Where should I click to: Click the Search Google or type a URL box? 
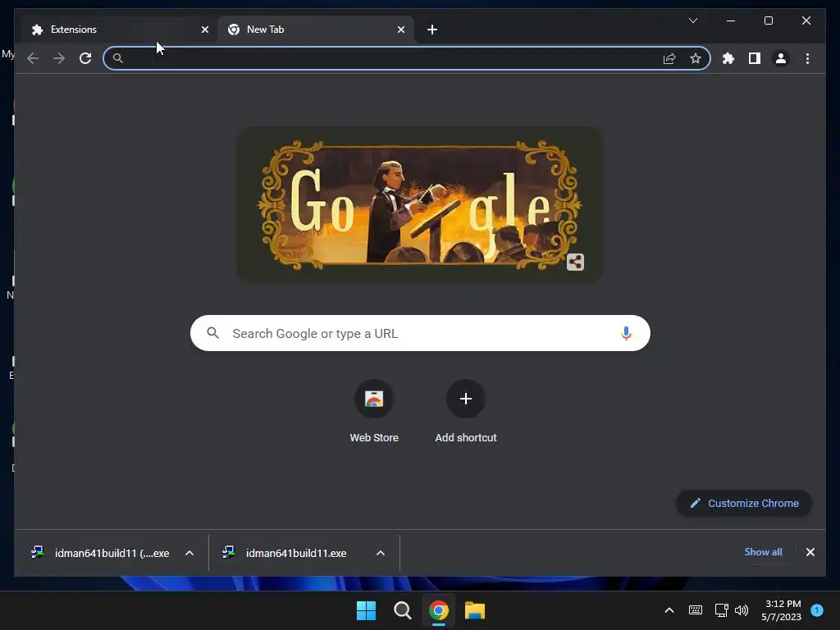tap(420, 333)
